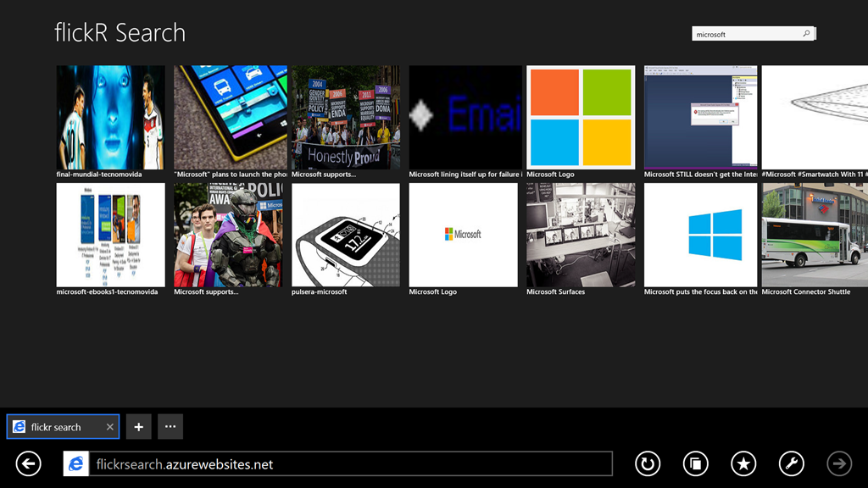Open Microsoft Connector Shuttle bus photo
The image size is (868, 488).
click(x=815, y=235)
